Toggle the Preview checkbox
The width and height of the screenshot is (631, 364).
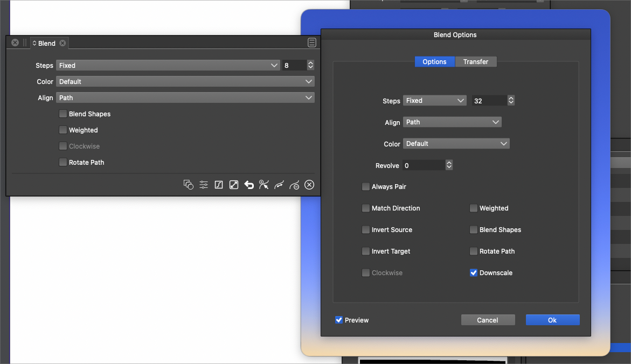tap(339, 320)
